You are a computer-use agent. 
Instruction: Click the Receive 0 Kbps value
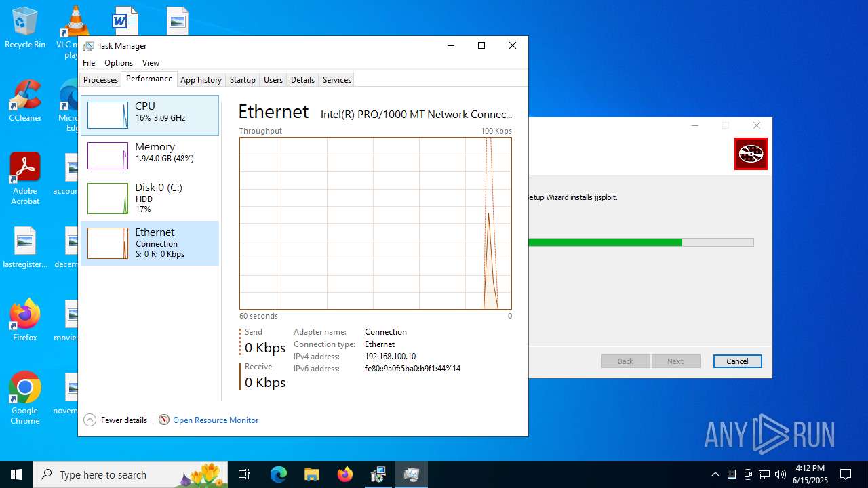[x=265, y=382]
